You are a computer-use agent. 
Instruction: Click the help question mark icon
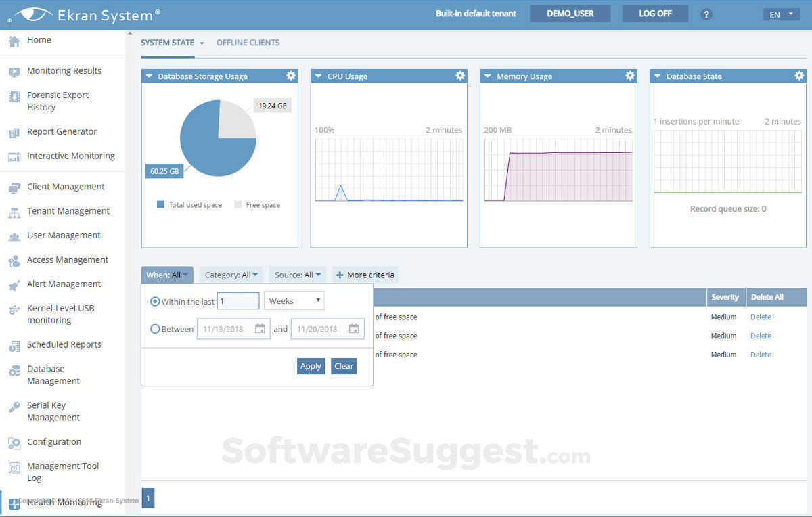pos(706,14)
